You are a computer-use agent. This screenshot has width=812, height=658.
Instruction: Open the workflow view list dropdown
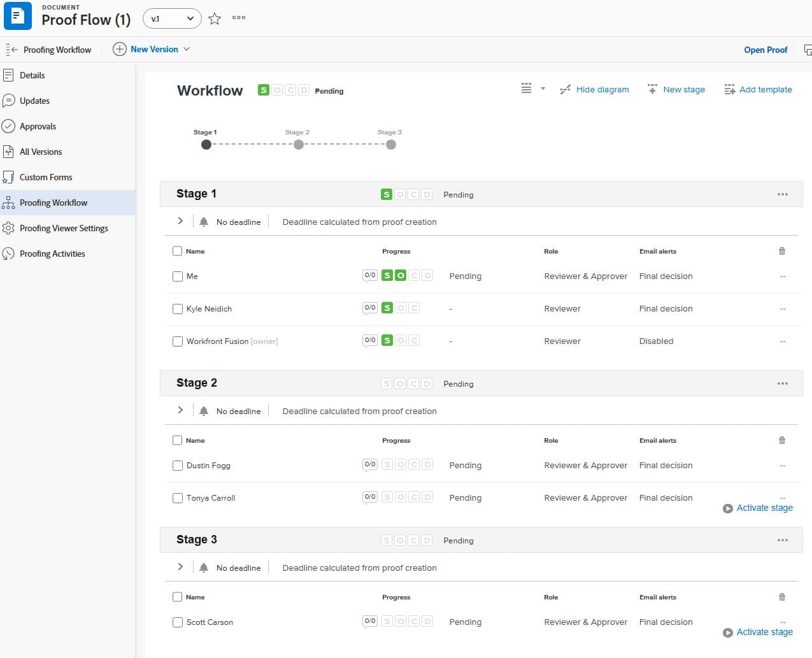533,89
